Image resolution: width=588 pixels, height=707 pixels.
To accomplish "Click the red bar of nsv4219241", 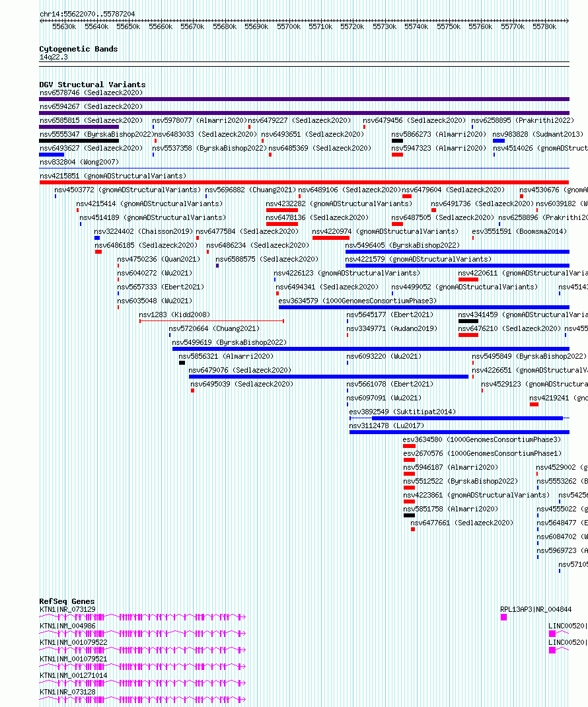I will pos(534,404).
